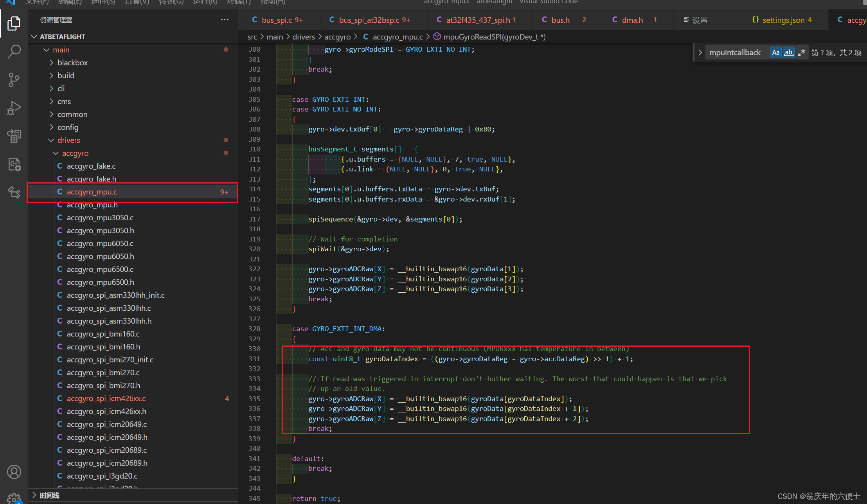Open accgyro_spi_icm426xx.c file in explorer
867x504 pixels.
coord(106,398)
